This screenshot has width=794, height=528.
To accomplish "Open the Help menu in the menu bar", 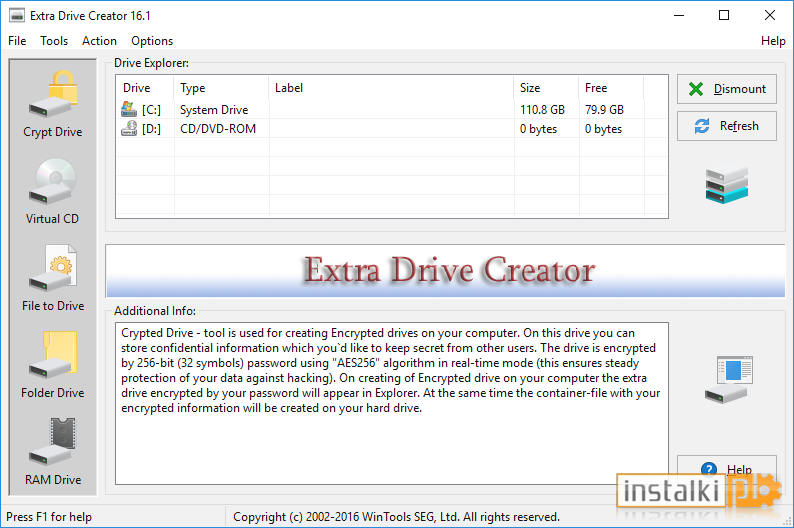I will click(773, 41).
